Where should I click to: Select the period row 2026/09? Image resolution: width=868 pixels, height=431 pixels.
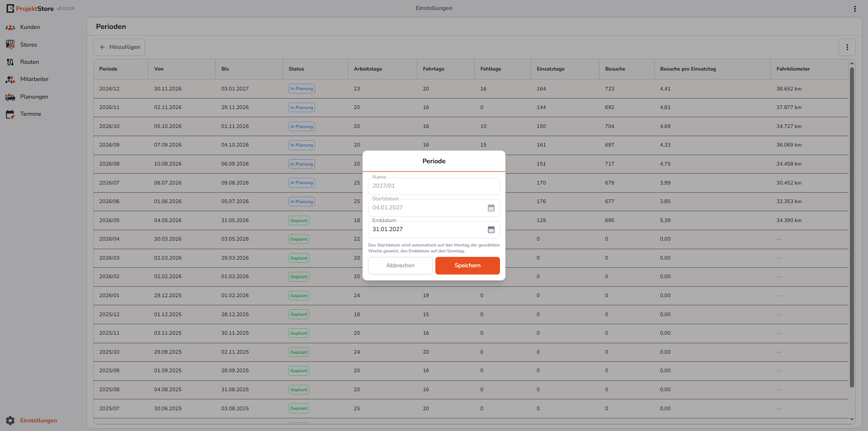[x=471, y=145]
